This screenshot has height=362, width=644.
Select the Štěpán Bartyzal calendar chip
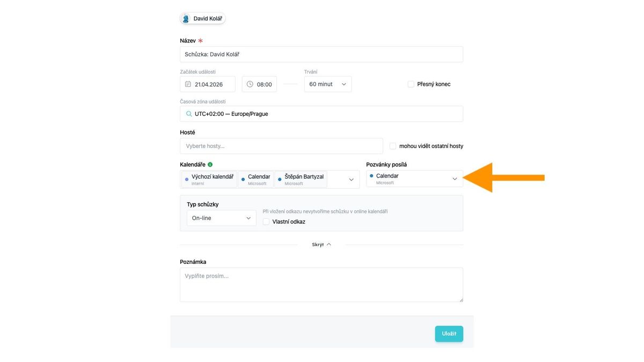click(301, 179)
